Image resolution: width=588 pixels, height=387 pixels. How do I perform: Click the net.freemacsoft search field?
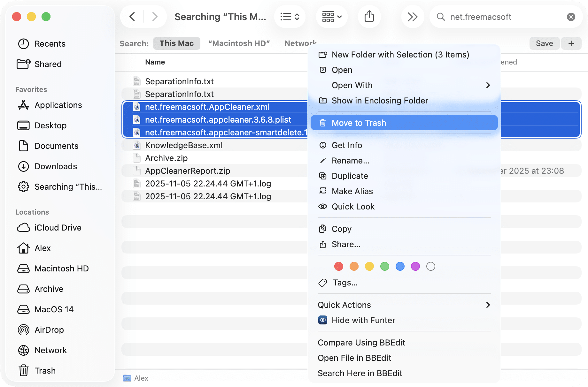click(x=506, y=17)
